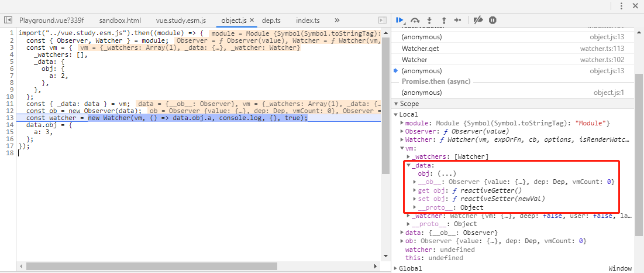This screenshot has height=273, width=644.
Task: Hide the file navigator sidebar
Action: (x=8, y=20)
